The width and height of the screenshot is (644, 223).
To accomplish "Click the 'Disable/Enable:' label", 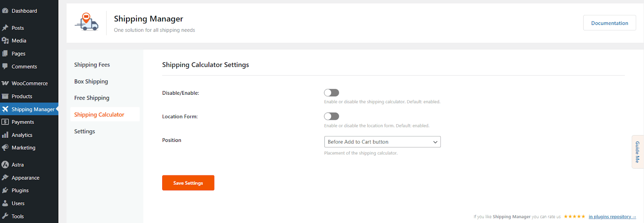I will click(x=180, y=93).
